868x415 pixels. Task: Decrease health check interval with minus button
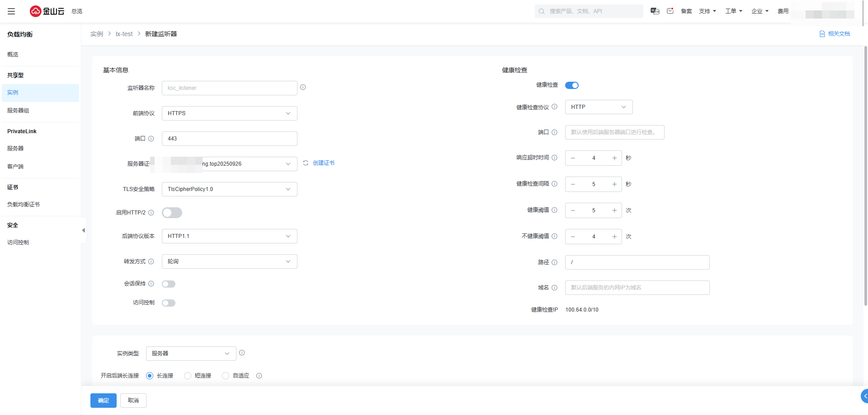coord(573,184)
